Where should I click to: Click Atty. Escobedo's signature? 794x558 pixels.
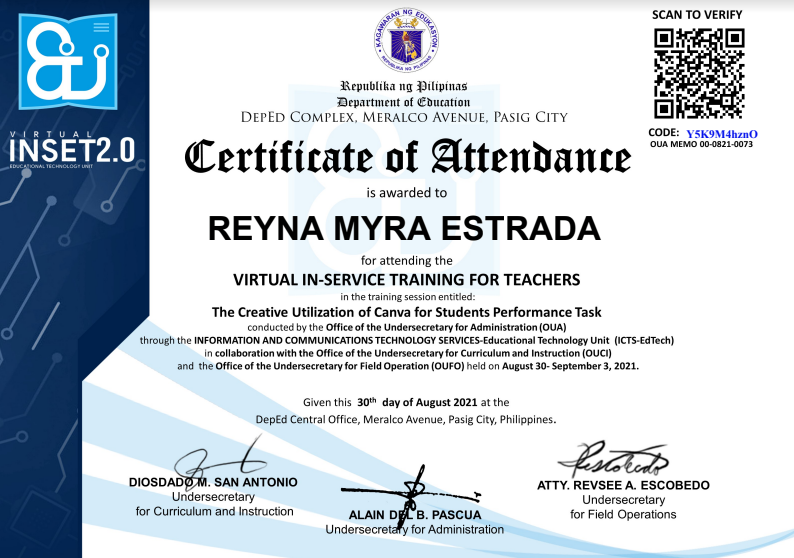pos(613,459)
